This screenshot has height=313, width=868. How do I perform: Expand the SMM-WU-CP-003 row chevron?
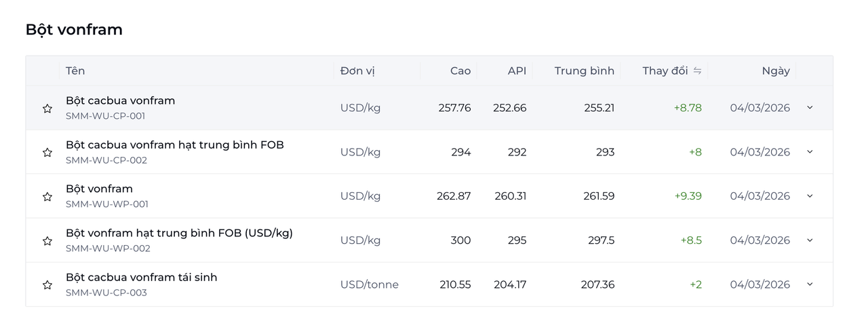click(x=810, y=284)
